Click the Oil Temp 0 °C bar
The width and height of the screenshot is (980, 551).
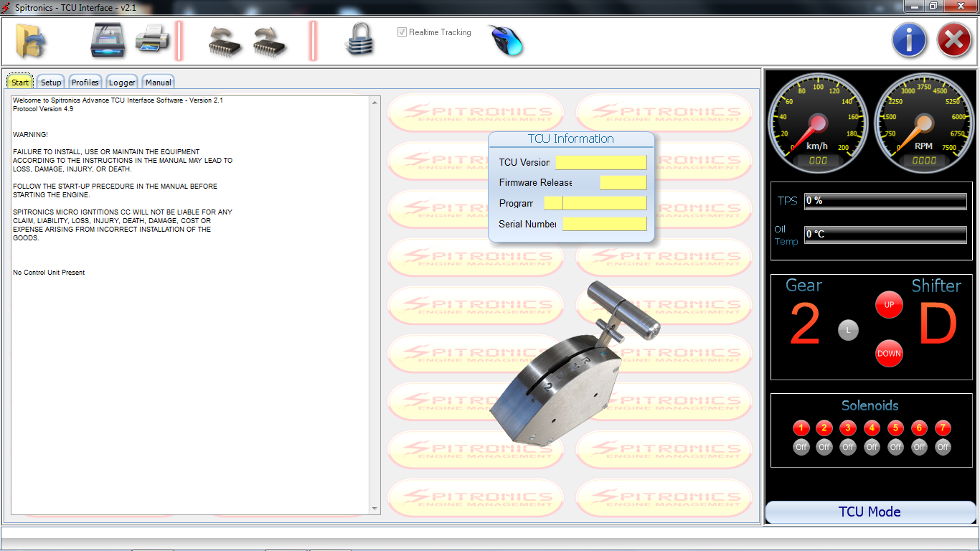coord(885,235)
